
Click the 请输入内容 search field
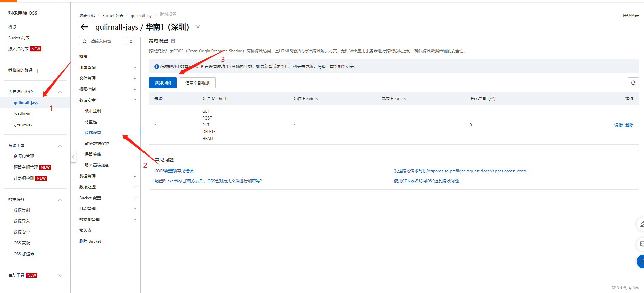click(101, 41)
